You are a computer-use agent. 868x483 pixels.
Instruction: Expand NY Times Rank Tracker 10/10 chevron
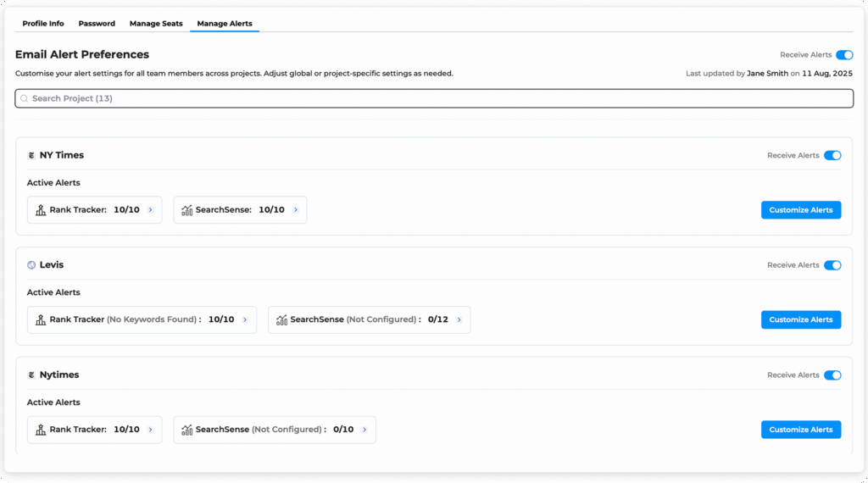[150, 210]
